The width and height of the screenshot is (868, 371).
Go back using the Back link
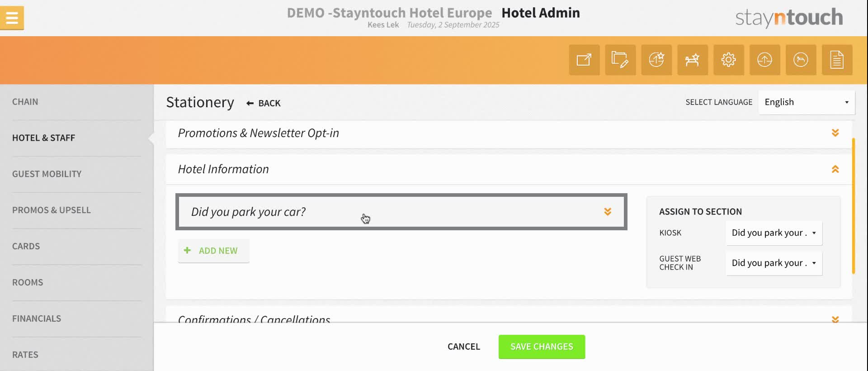[264, 103]
